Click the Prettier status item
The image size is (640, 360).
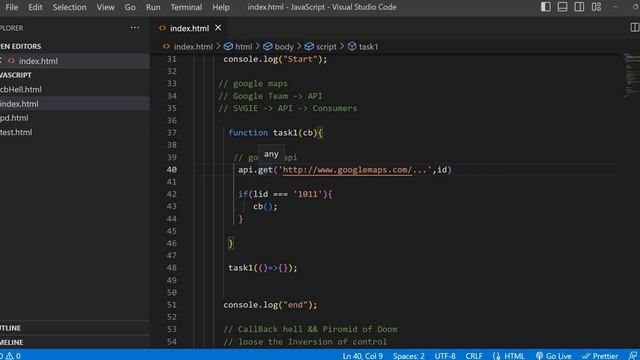tap(600, 356)
